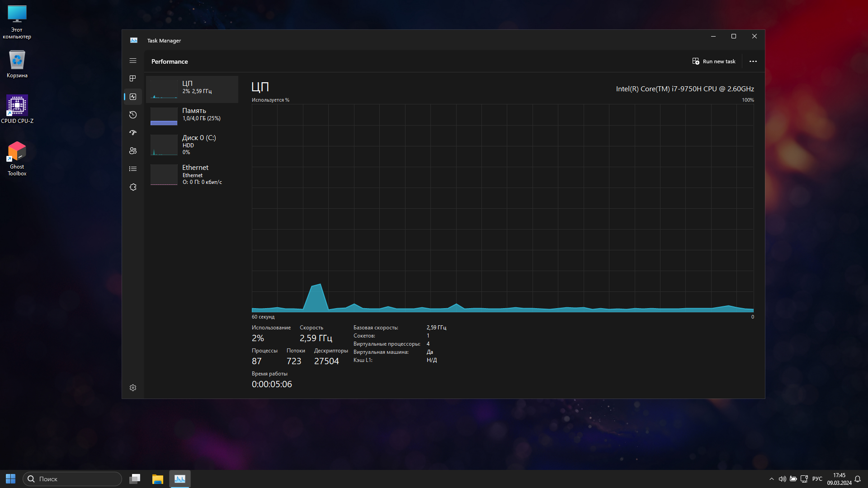Screen dimensions: 868x488
Task: Select the ЦП performance item
Action: click(192, 89)
